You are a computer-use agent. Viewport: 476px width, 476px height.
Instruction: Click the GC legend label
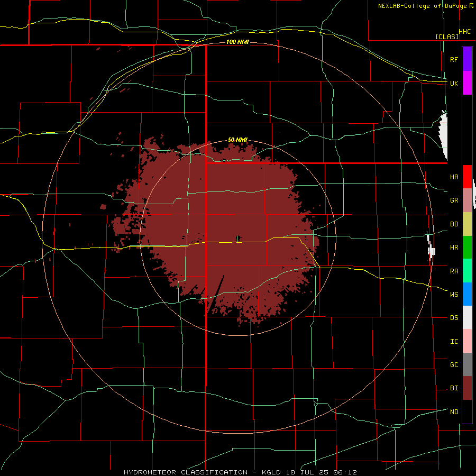click(x=454, y=365)
